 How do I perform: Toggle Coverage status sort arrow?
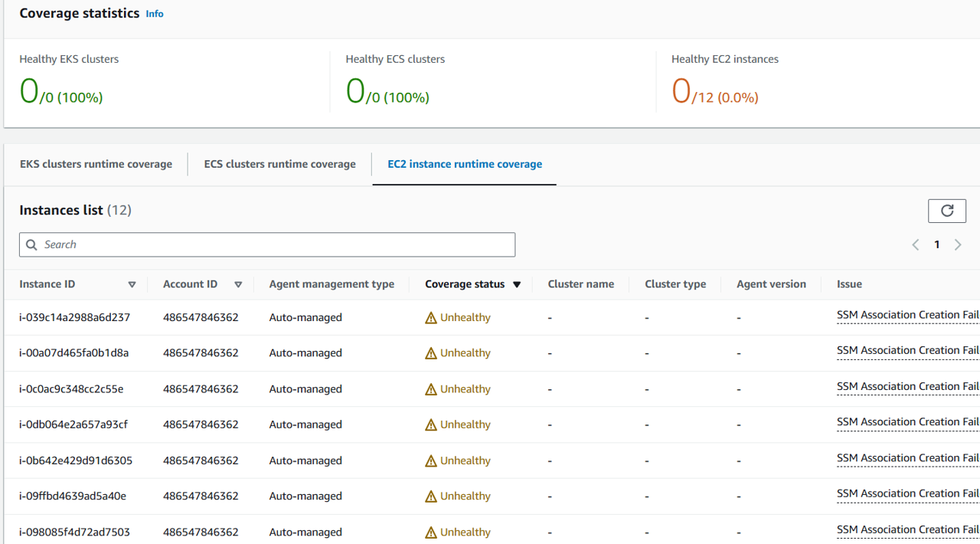click(517, 284)
